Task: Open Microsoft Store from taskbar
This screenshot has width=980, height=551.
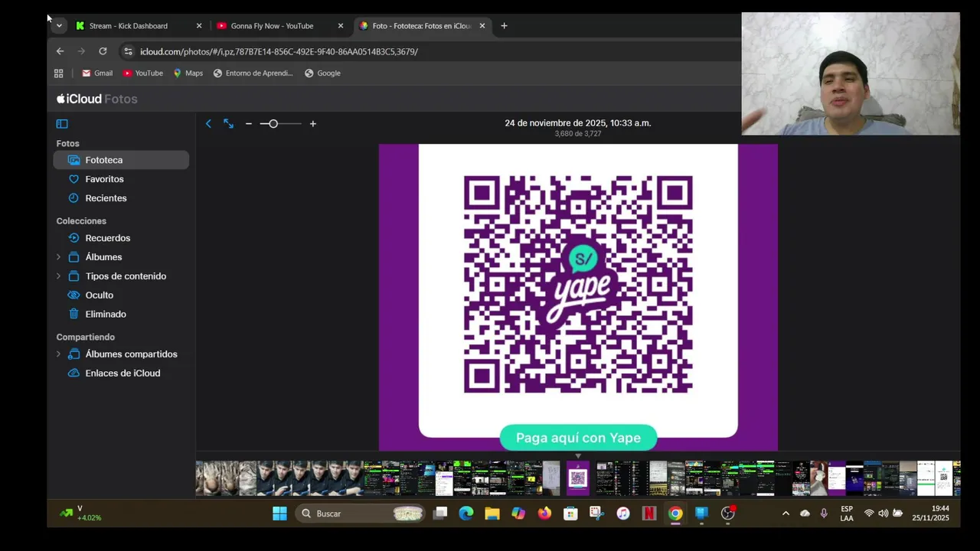Action: (570, 514)
